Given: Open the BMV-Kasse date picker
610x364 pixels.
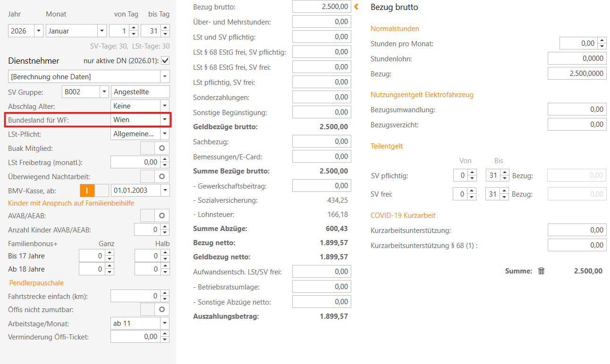Looking at the screenshot, I should (164, 190).
